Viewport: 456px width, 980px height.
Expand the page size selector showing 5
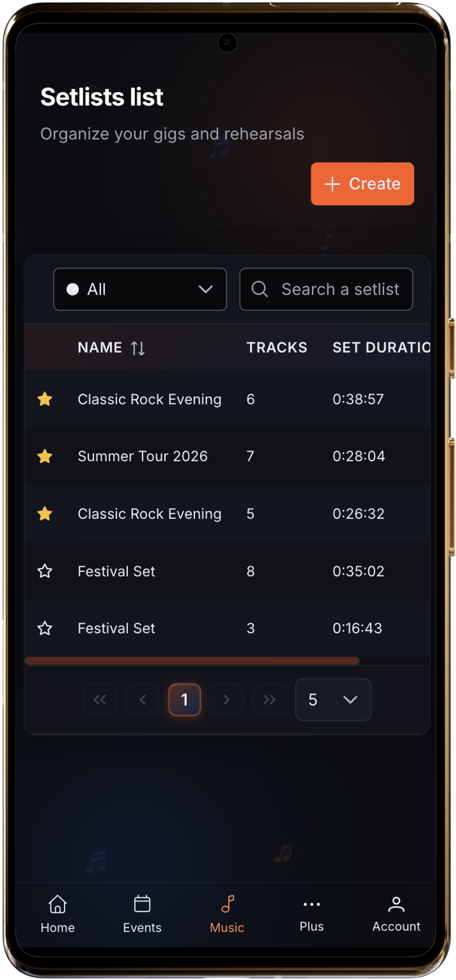[333, 700]
